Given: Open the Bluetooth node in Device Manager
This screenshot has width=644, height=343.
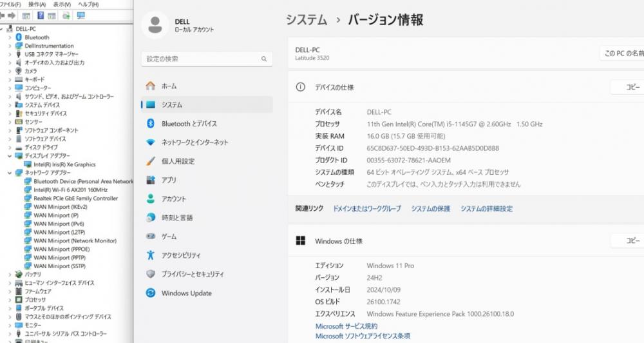Looking at the screenshot, I should 37,37.
